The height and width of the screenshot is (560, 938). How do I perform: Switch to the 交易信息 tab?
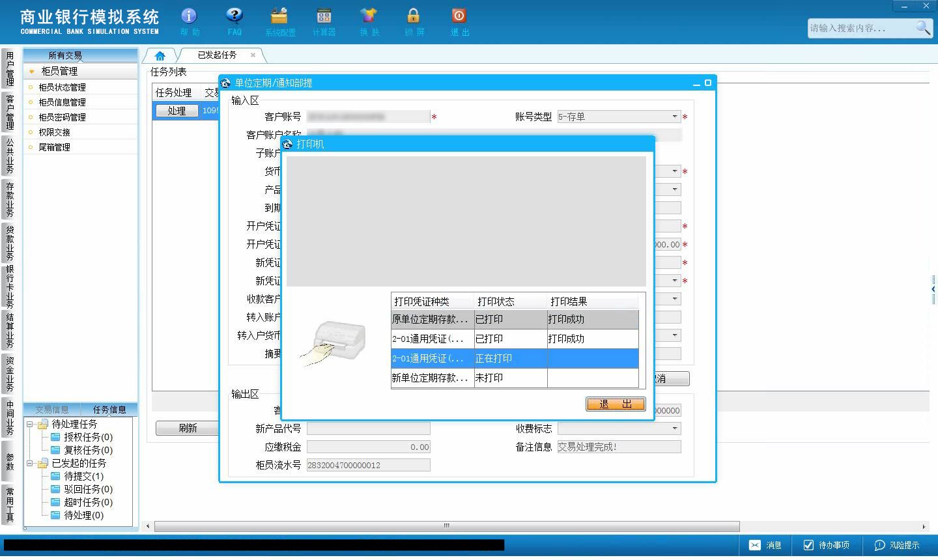tap(52, 410)
